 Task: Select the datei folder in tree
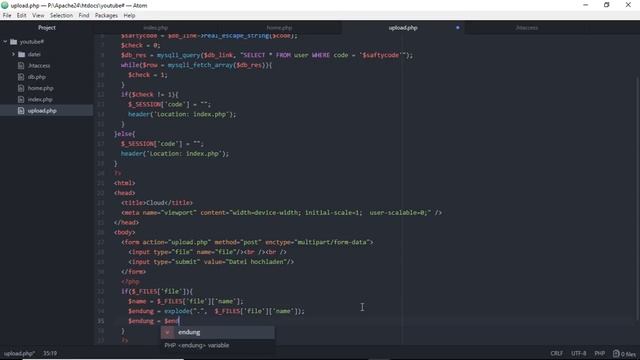coord(34,54)
